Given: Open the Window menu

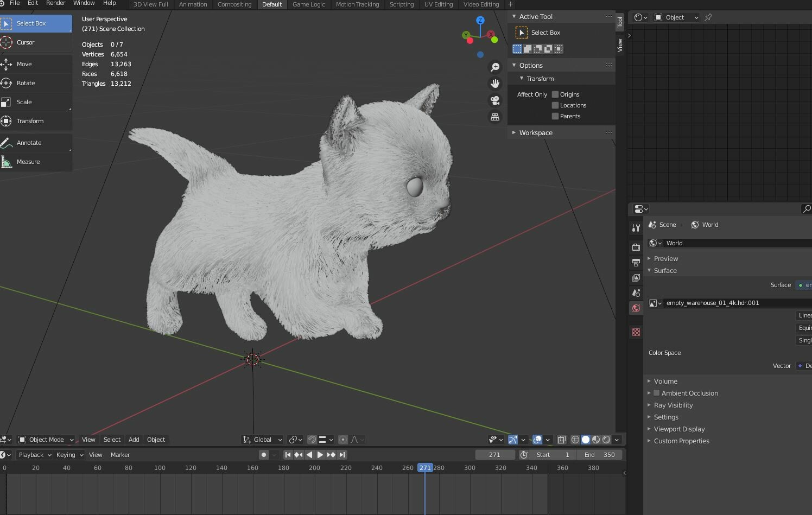Looking at the screenshot, I should pos(84,3).
